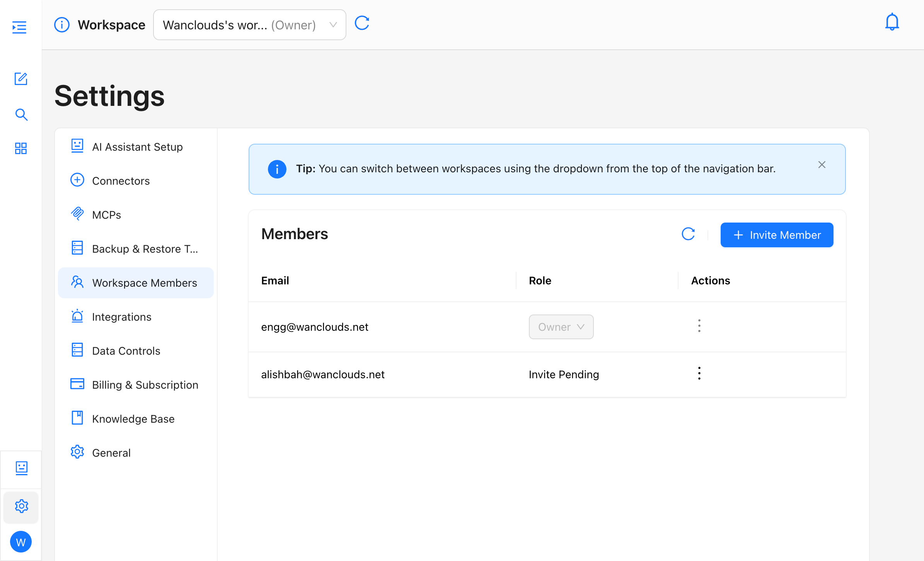The height and width of the screenshot is (561, 924).
Task: Click the Members section heading
Action: pyautogui.click(x=295, y=234)
